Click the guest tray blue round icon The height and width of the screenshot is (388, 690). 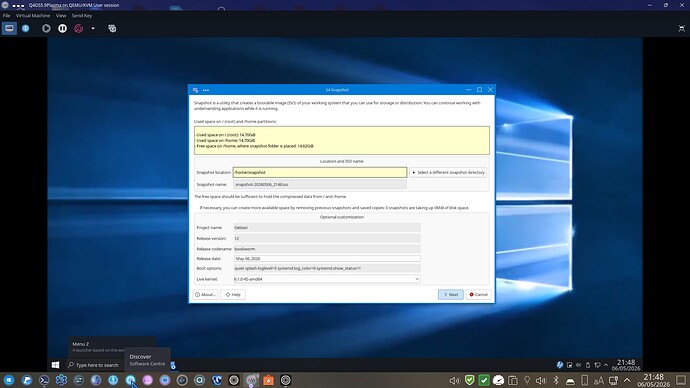[x=560, y=365]
